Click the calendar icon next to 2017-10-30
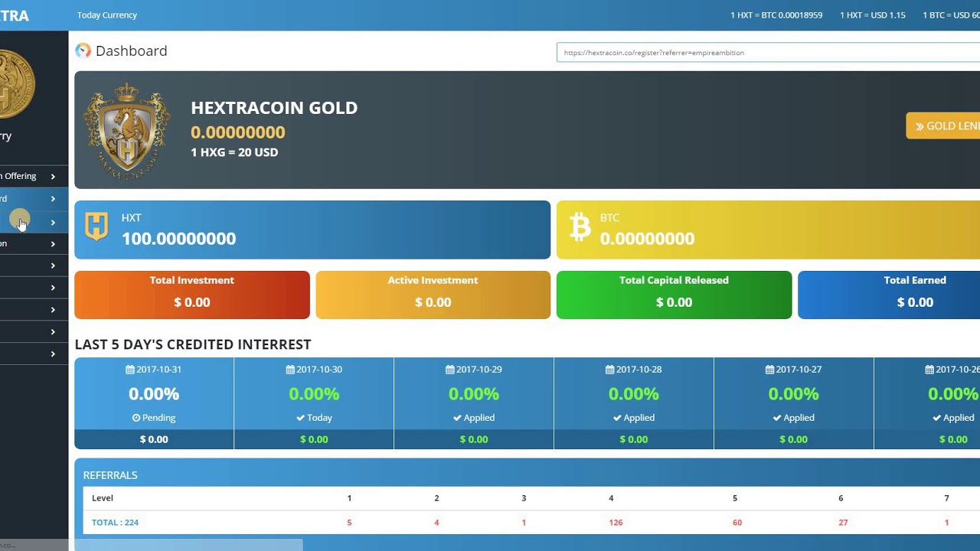 (290, 370)
